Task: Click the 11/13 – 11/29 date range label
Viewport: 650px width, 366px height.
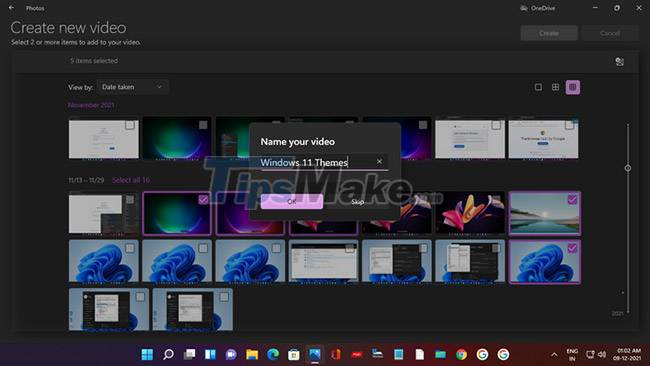Action: point(86,180)
